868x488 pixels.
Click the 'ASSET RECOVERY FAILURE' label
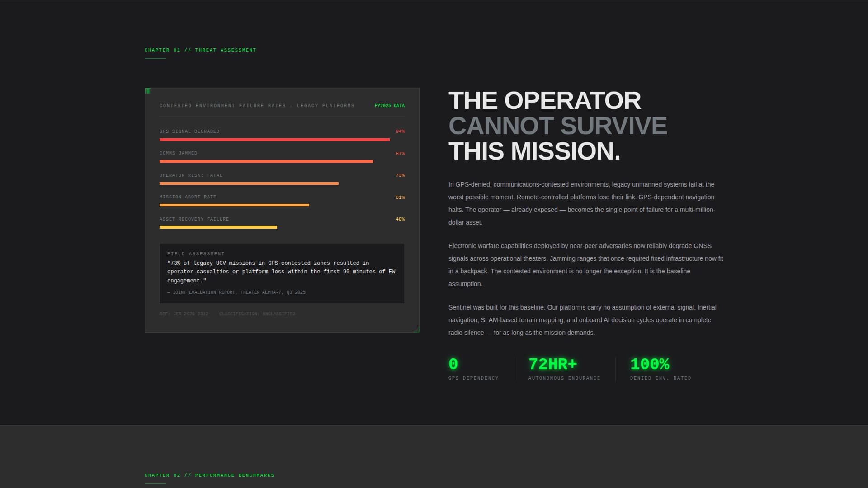(x=194, y=219)
